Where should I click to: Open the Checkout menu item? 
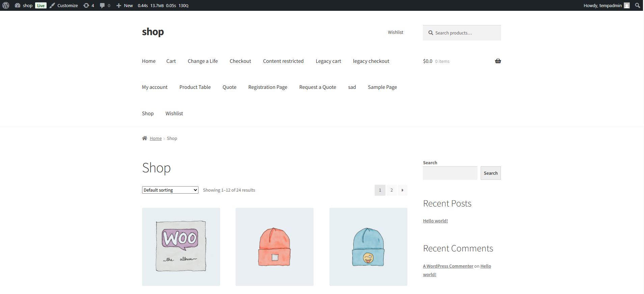pos(240,61)
